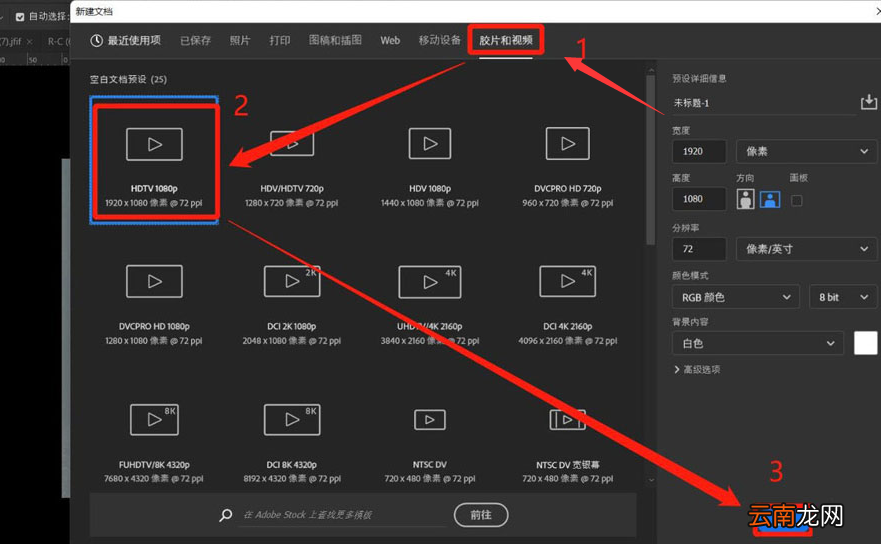Click the 空白文档预设 (25) heading
Image resolution: width=881 pixels, height=544 pixels.
[x=128, y=79]
